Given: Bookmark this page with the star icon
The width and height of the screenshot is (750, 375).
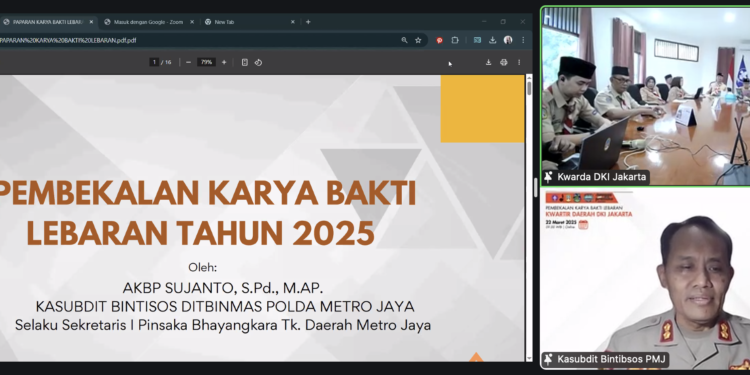Looking at the screenshot, I should click(x=418, y=40).
